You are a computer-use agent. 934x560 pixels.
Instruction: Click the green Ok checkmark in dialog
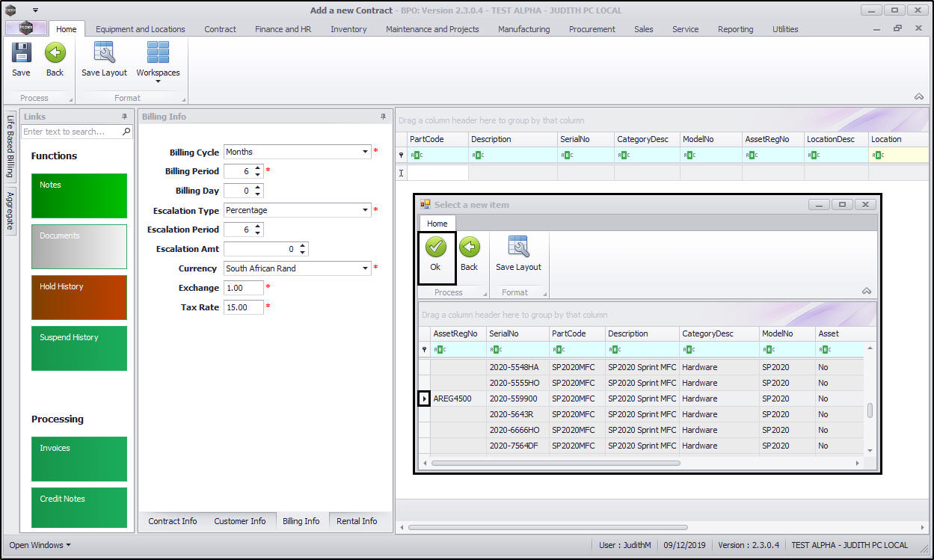point(435,247)
